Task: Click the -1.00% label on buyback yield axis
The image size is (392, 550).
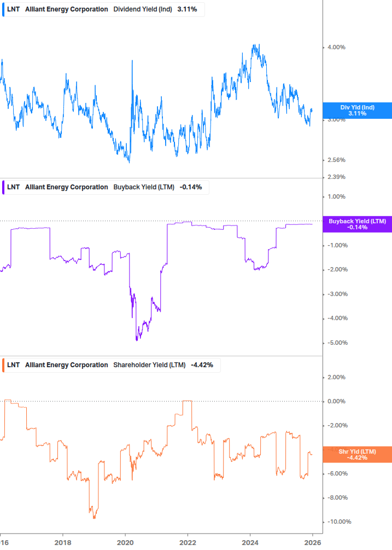Action: click(337, 246)
